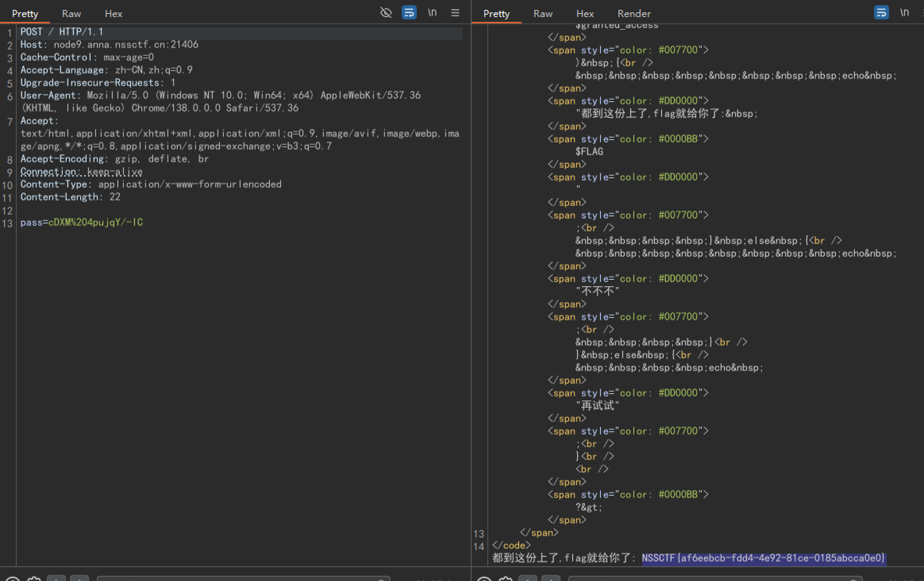The width and height of the screenshot is (924, 581).
Task: Toggle \n newline display in response panel
Action: tap(905, 13)
